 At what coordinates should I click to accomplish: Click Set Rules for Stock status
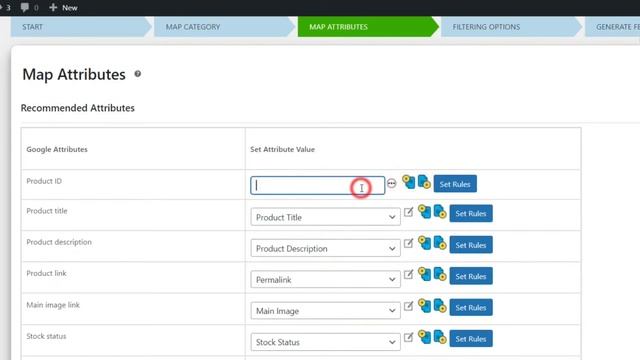[x=471, y=338]
